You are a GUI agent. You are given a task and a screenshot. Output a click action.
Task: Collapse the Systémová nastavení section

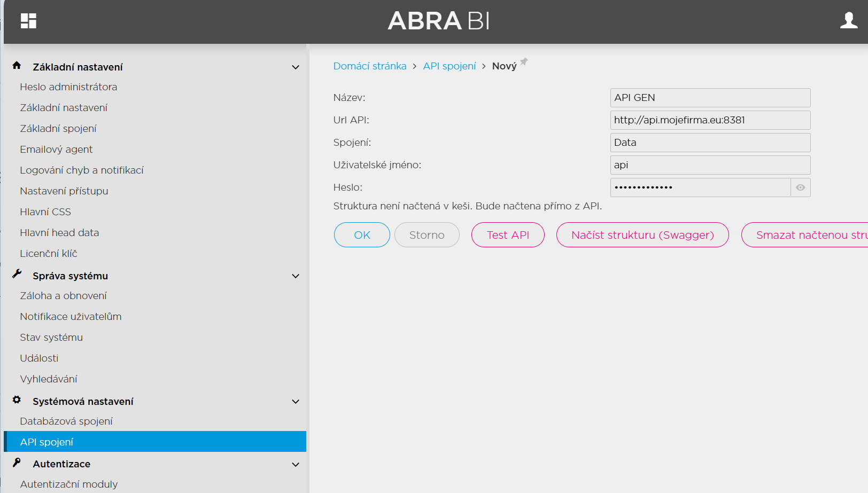click(x=295, y=402)
